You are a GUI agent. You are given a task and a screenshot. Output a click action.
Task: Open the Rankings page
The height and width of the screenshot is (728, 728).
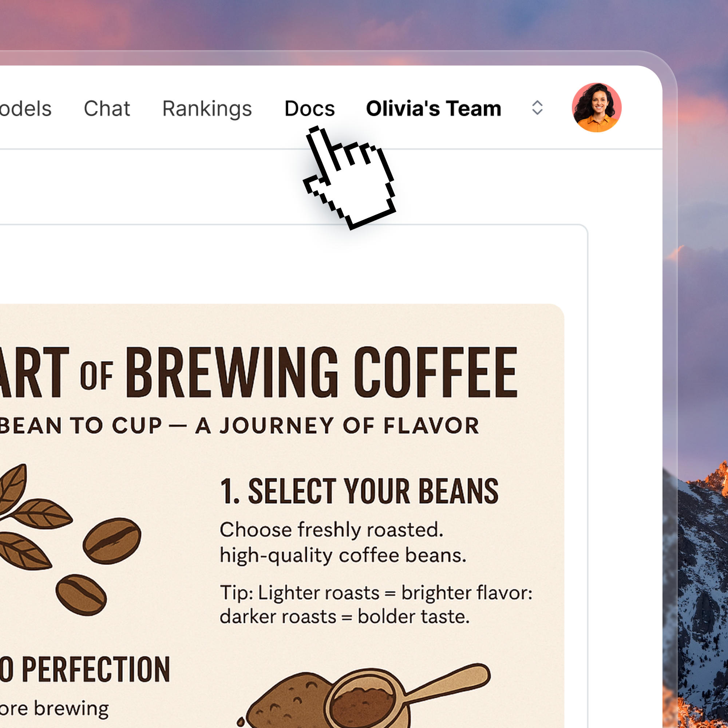[x=207, y=109]
